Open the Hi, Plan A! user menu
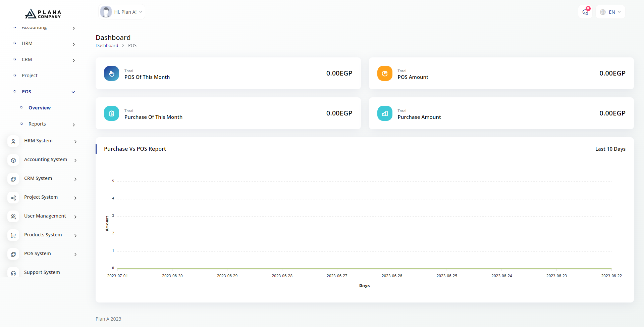This screenshot has height=327, width=644. (122, 12)
